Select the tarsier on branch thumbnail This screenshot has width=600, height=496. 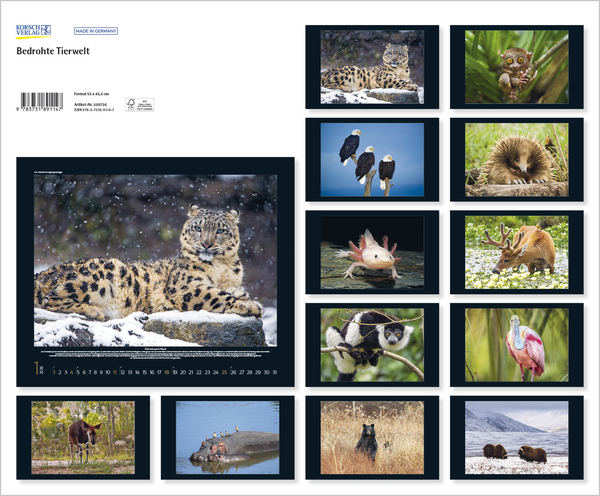pos(516,67)
